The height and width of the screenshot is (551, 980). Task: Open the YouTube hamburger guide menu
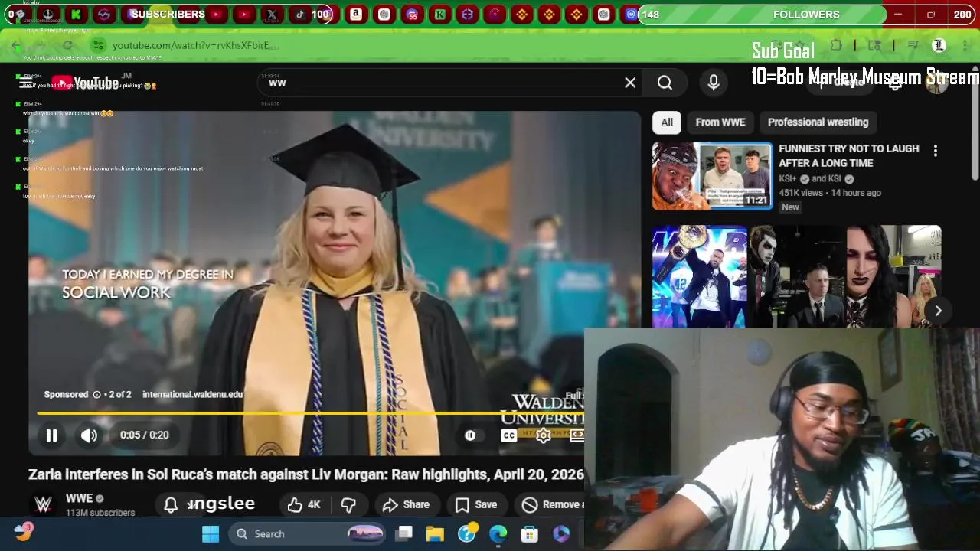point(25,83)
